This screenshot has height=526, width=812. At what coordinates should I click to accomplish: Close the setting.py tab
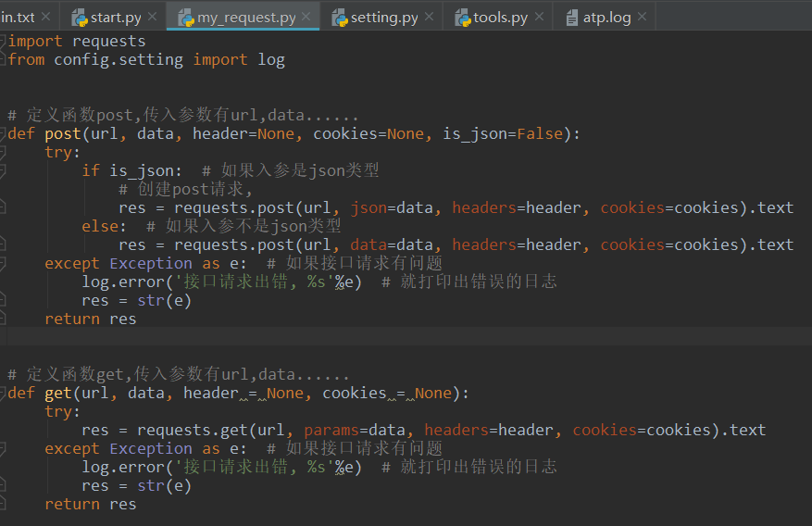click(429, 17)
